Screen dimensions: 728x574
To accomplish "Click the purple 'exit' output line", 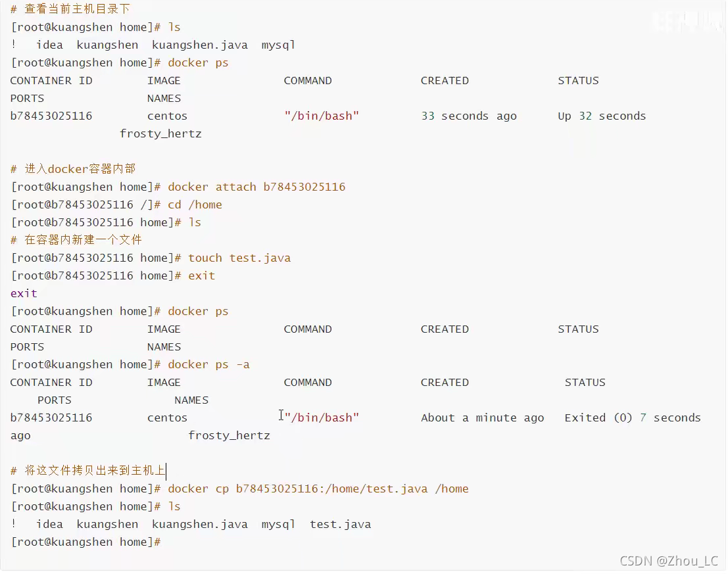I will (x=24, y=294).
